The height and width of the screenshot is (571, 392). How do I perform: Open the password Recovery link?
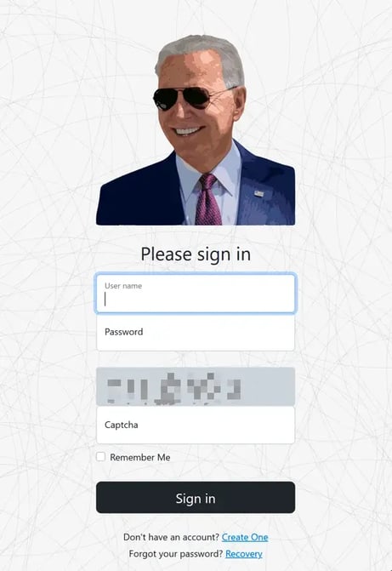click(x=244, y=554)
